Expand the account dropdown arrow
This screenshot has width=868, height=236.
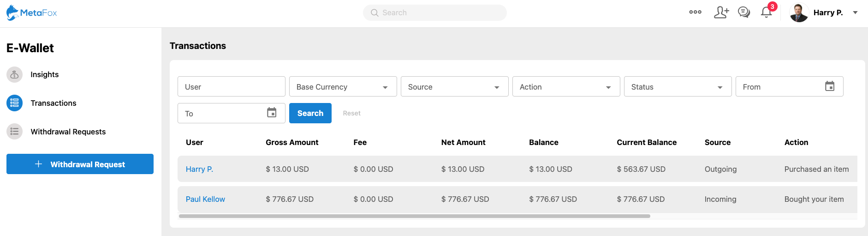(x=855, y=12)
